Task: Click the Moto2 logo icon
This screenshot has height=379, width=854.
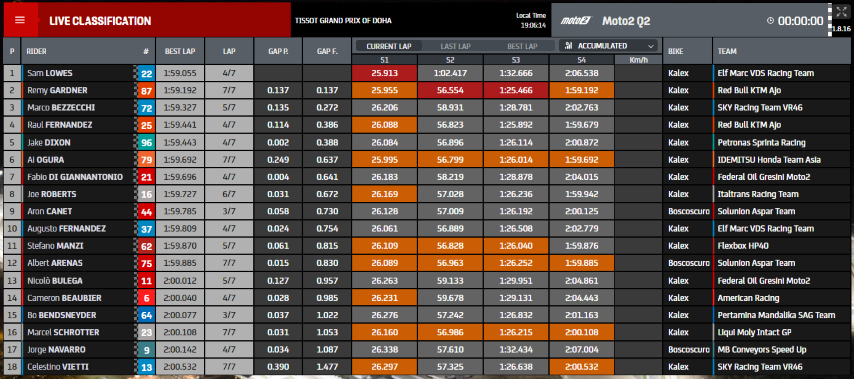Action: (575, 21)
